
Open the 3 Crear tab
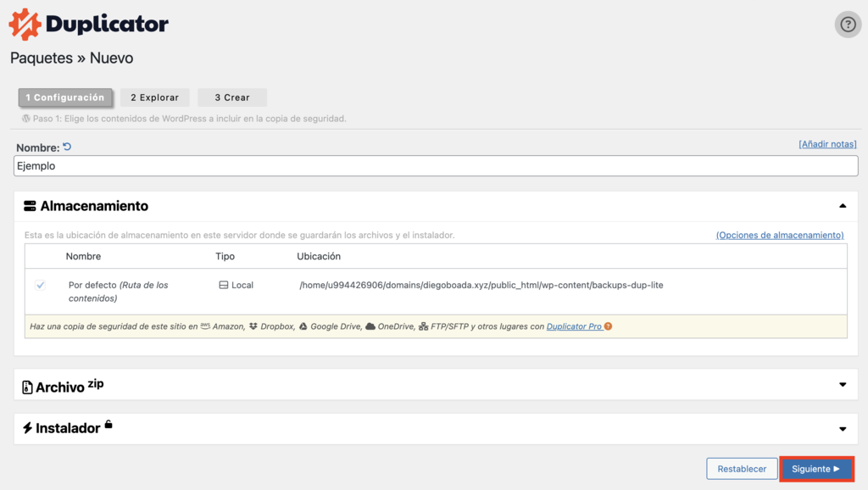pyautogui.click(x=231, y=97)
